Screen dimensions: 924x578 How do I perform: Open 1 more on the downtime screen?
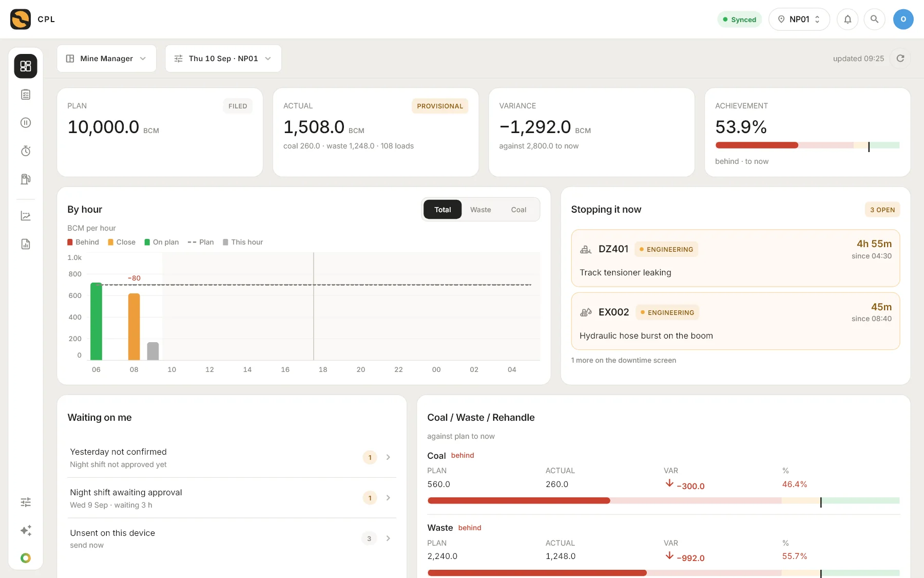(623, 361)
